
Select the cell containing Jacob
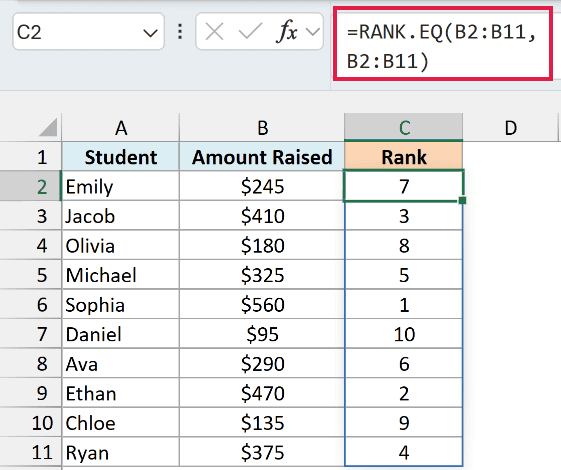pyautogui.click(x=121, y=216)
